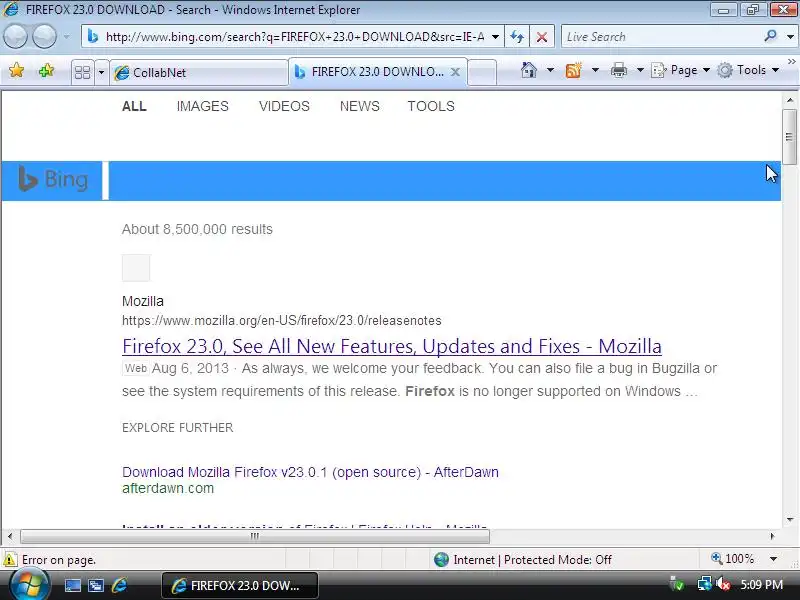Stop loading with the red X button

point(542,37)
